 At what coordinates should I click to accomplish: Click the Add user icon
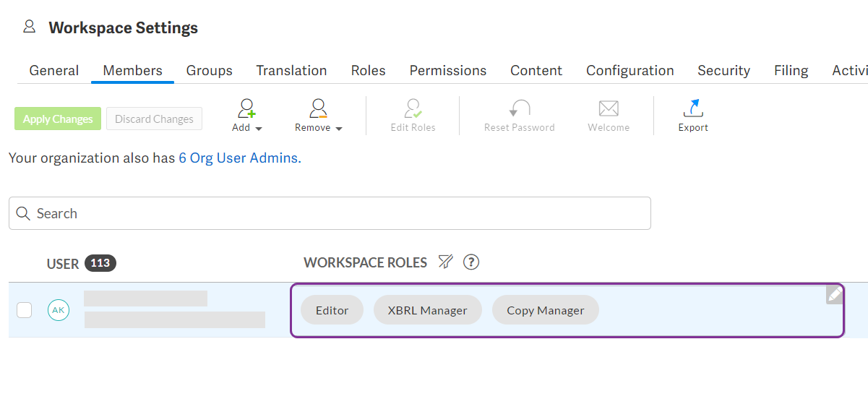247,108
